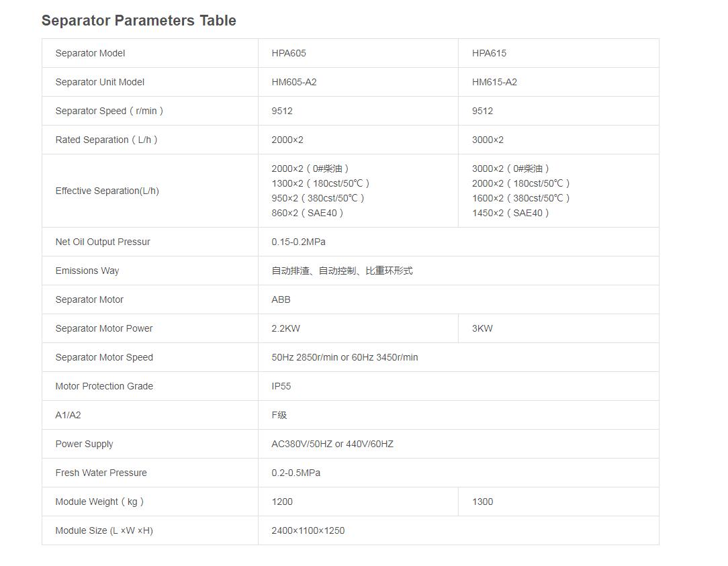This screenshot has height=566, width=728.
Task: Click the Emissions Way row label
Action: pos(87,271)
